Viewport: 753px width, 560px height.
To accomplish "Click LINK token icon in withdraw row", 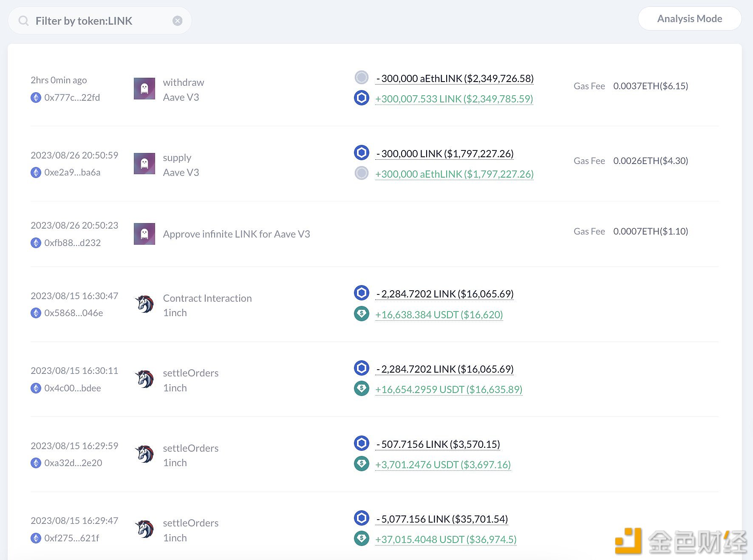I will point(362,98).
